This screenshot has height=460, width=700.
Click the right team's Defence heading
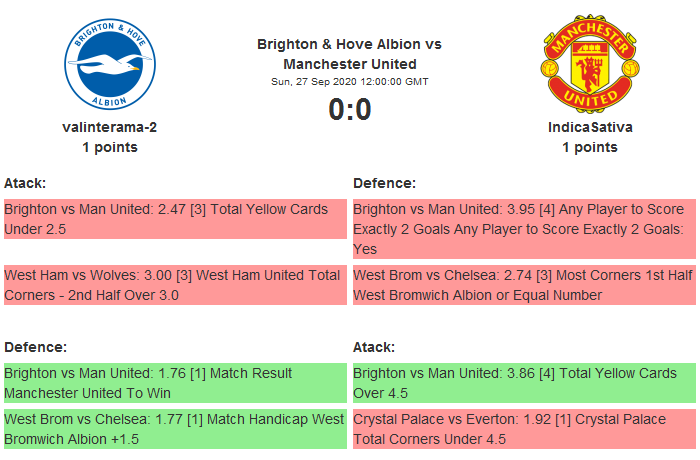coord(385,183)
